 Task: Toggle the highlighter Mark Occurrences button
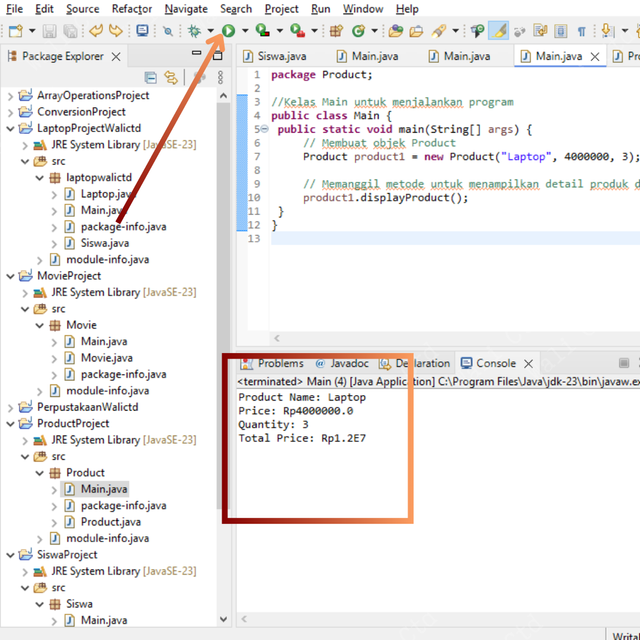tap(498, 31)
